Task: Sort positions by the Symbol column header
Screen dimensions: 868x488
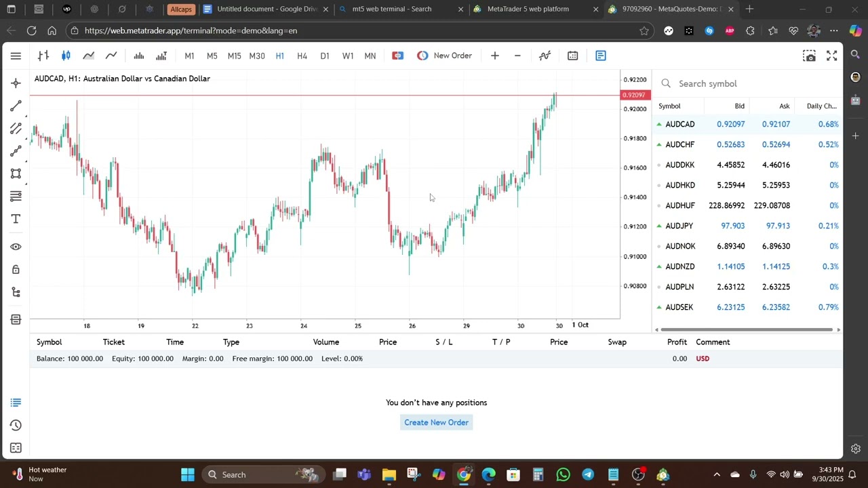Action: pyautogui.click(x=49, y=342)
